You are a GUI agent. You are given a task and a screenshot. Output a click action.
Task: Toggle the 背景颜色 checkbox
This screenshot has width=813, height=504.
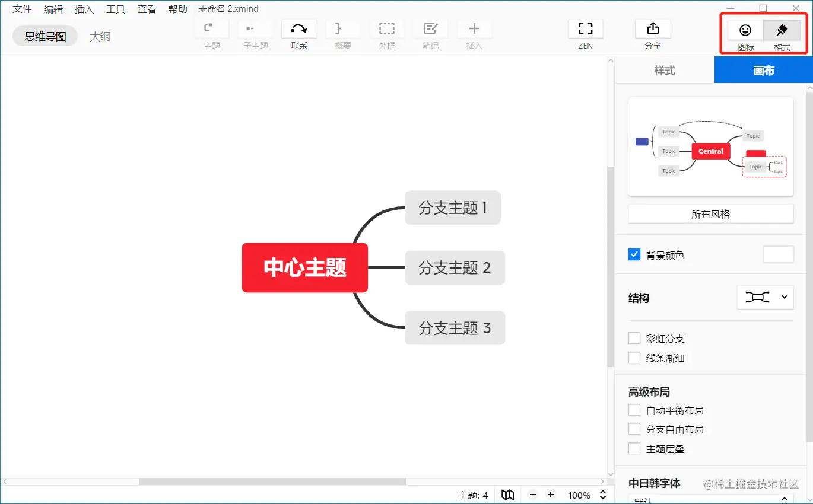coord(634,255)
